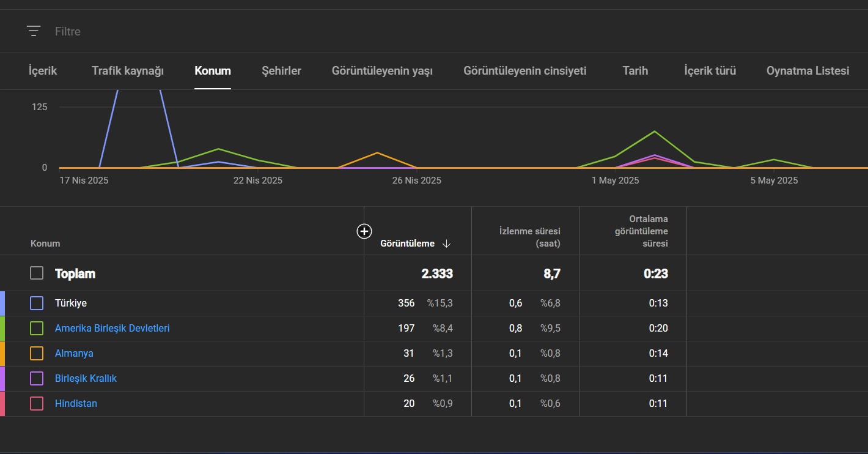This screenshot has height=454, width=868.
Task: Click the sort arrow next to Görüntüleme
Action: 446,244
